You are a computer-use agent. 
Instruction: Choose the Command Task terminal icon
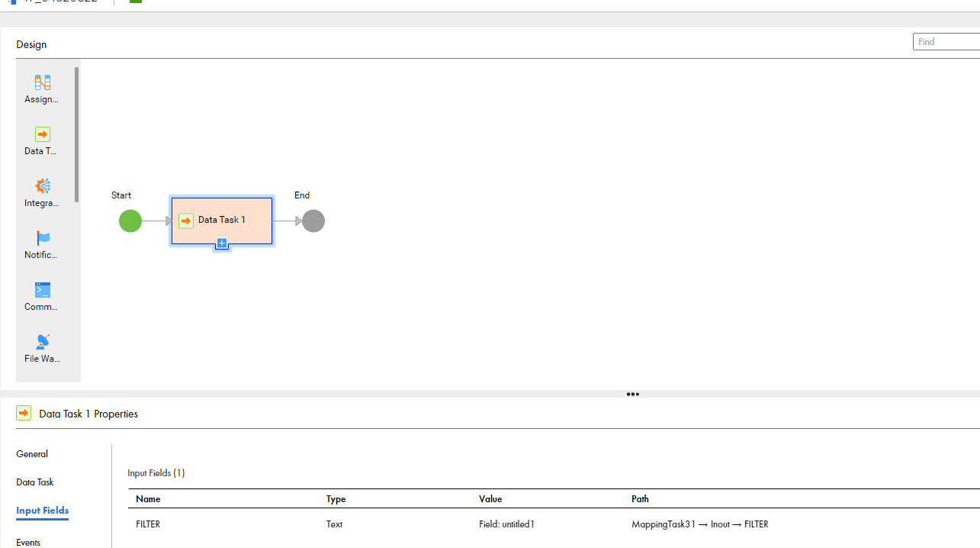click(x=43, y=290)
